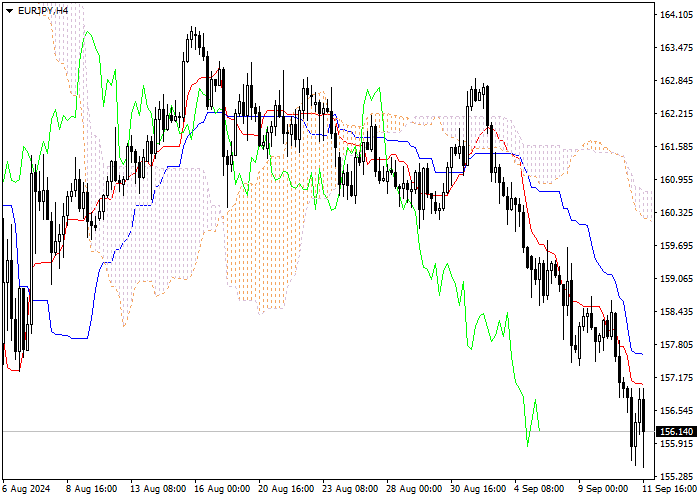Click the 162.845 price axis label
This screenshot has width=700, height=500.
676,81
